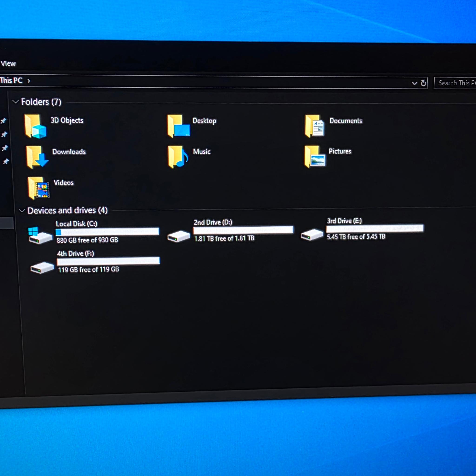The height and width of the screenshot is (476, 476).
Task: Open the View ribbon tab
Action: pyautogui.click(x=8, y=63)
